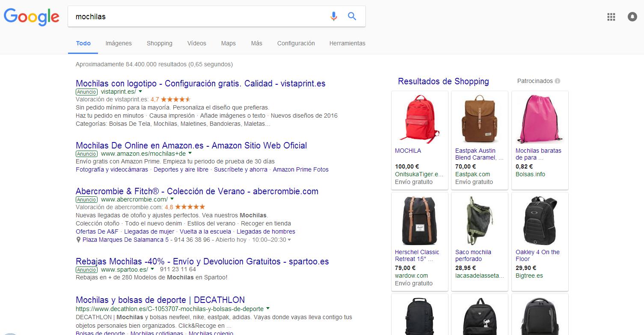
Task: Click Herramientas search tools
Action: tap(347, 43)
